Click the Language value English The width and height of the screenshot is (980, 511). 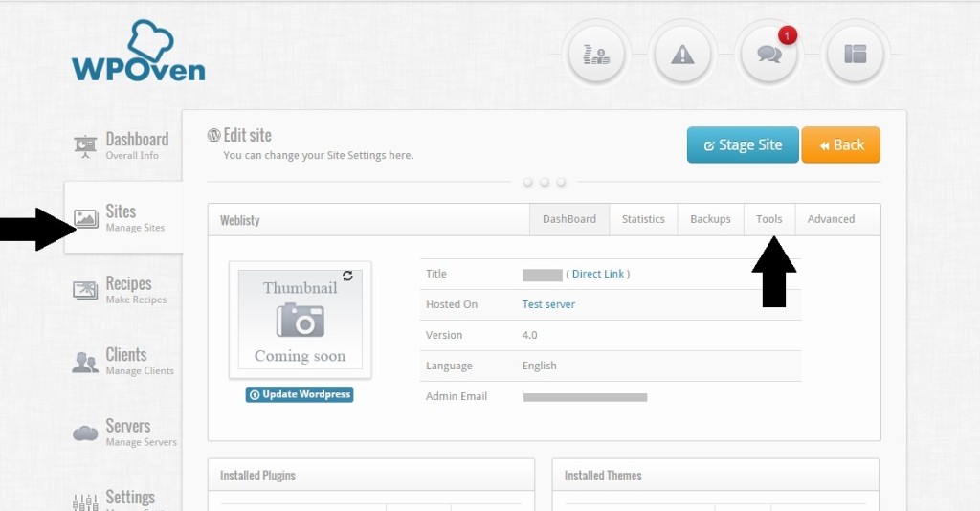540,366
